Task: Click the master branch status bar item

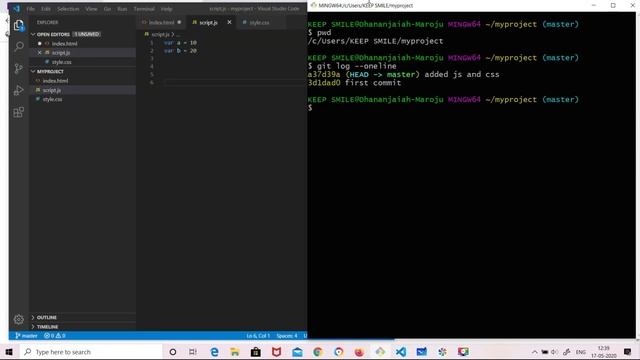Action: click(x=26, y=336)
